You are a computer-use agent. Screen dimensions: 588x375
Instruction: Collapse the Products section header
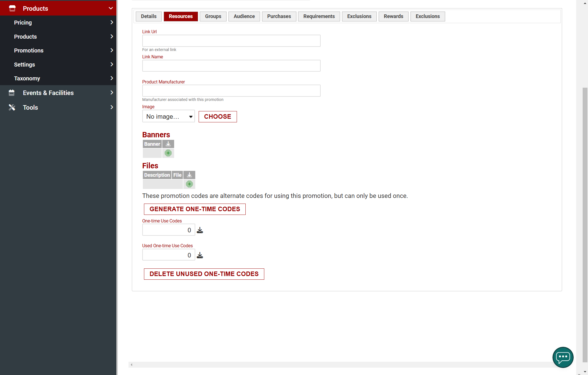[x=58, y=8]
